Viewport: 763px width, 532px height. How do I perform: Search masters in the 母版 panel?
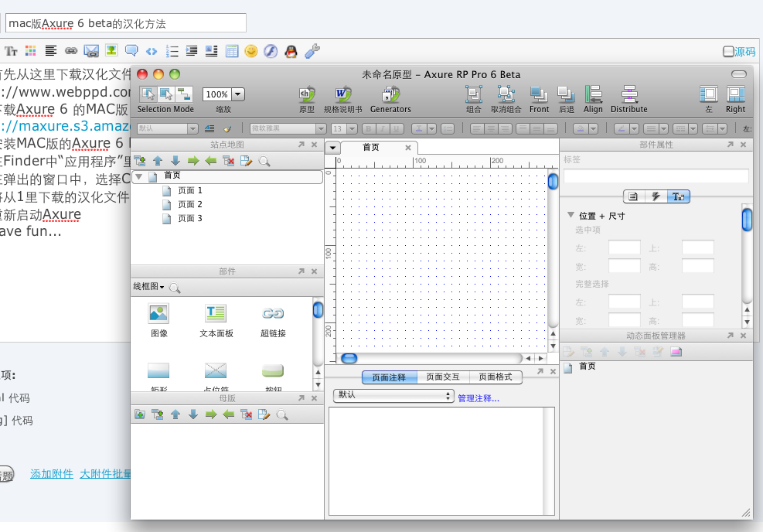tap(281, 414)
